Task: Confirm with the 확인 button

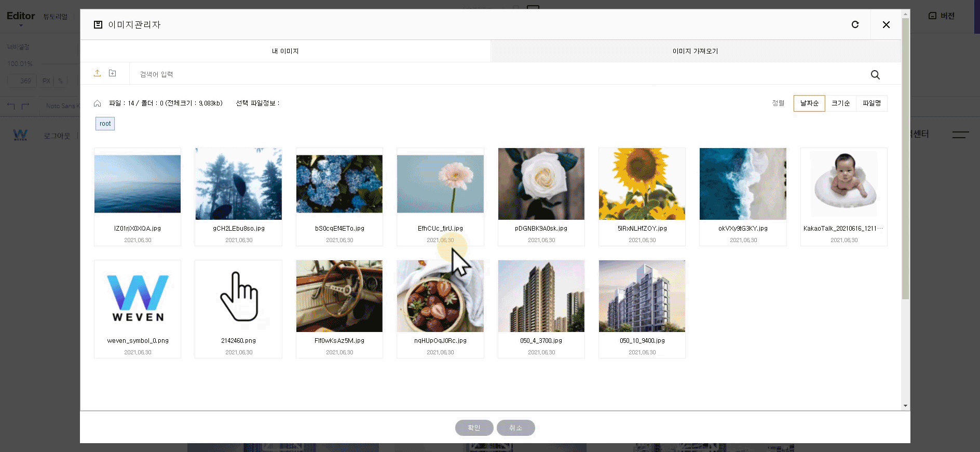Action: point(474,428)
